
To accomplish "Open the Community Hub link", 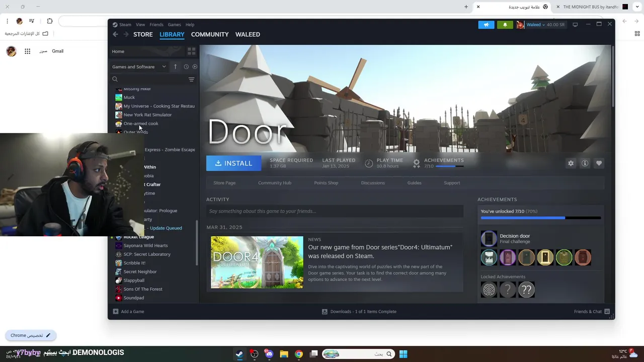I will 275,183.
